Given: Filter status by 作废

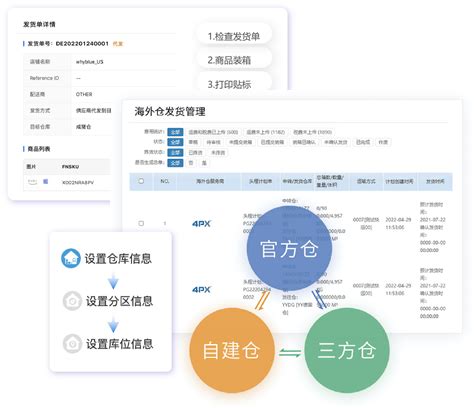Looking at the screenshot, I should click(x=383, y=142).
